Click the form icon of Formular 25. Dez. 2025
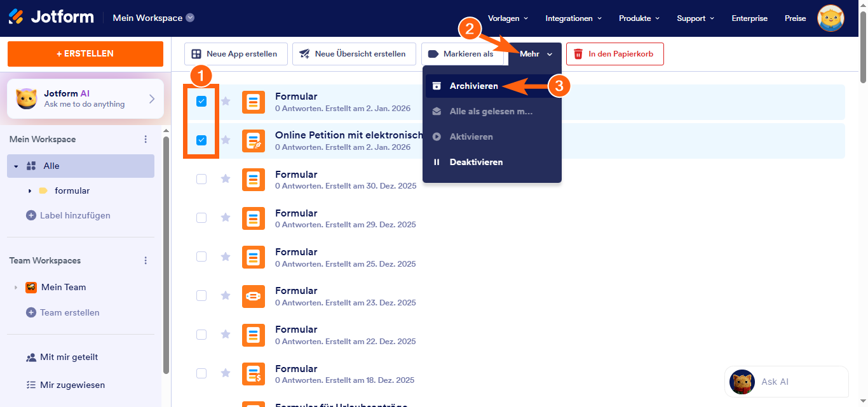868x407 pixels. tap(254, 257)
